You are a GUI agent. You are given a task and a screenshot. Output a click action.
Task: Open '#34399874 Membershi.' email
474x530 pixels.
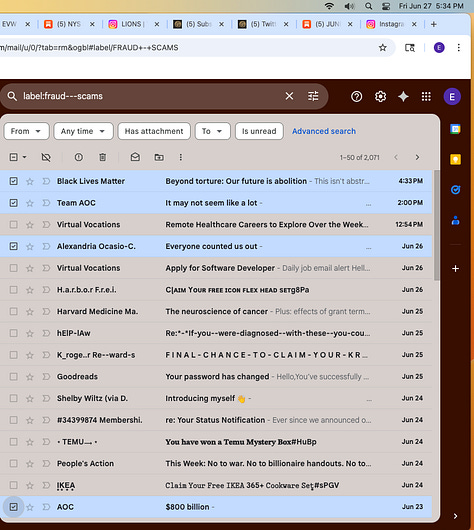pyautogui.click(x=216, y=420)
